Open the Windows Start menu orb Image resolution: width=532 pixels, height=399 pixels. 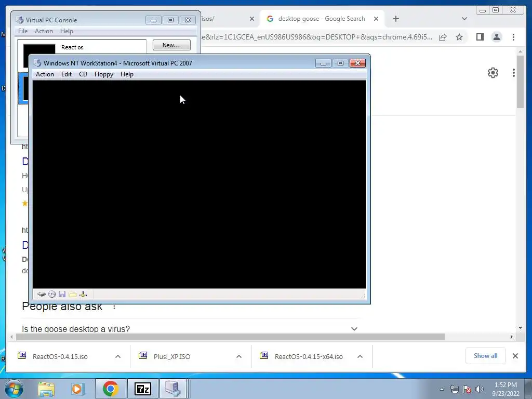pyautogui.click(x=14, y=389)
